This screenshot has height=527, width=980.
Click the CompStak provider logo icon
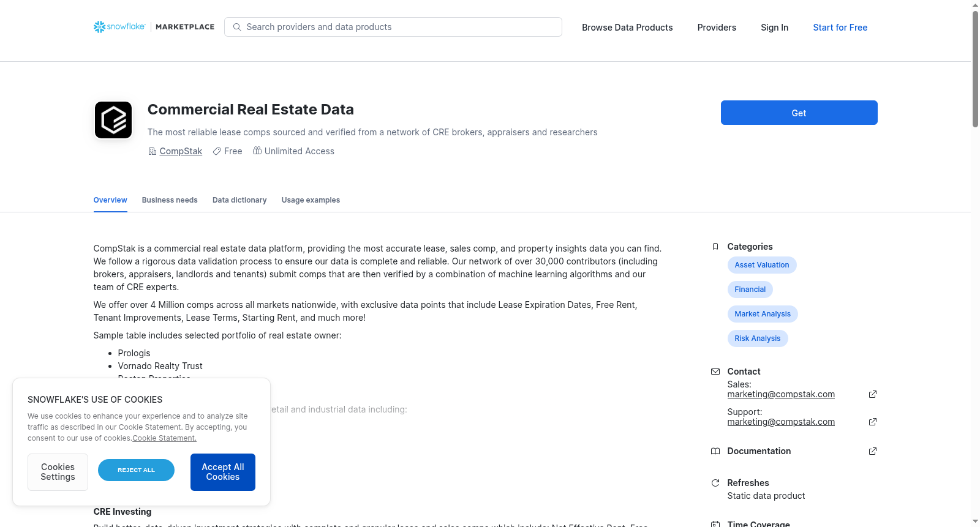[x=113, y=120]
